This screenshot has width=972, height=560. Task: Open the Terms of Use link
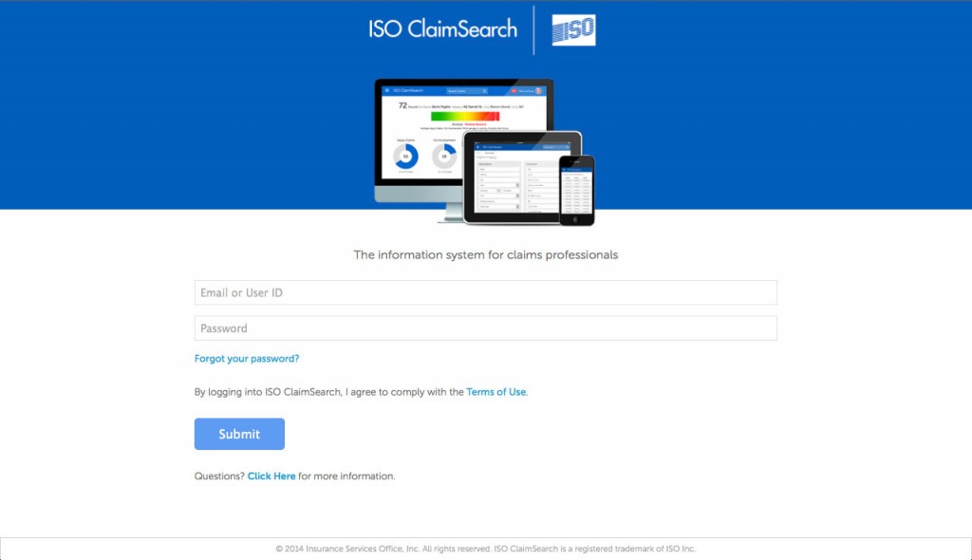click(x=495, y=392)
